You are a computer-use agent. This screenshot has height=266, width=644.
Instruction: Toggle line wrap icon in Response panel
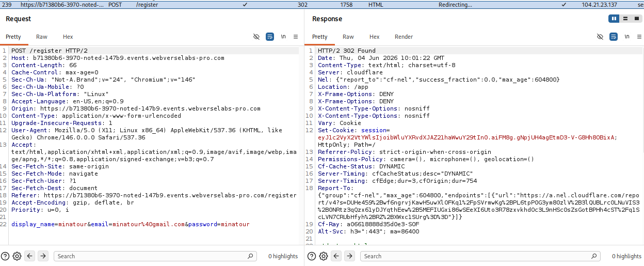point(614,37)
